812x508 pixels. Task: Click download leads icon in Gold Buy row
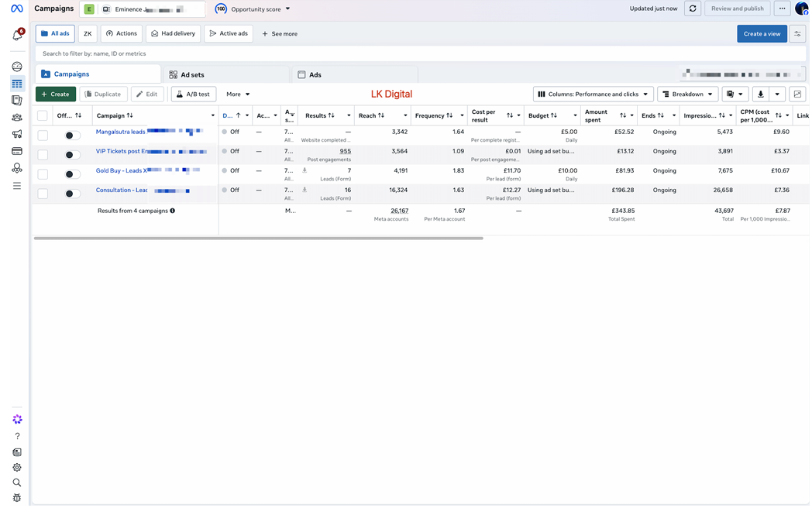(x=304, y=170)
